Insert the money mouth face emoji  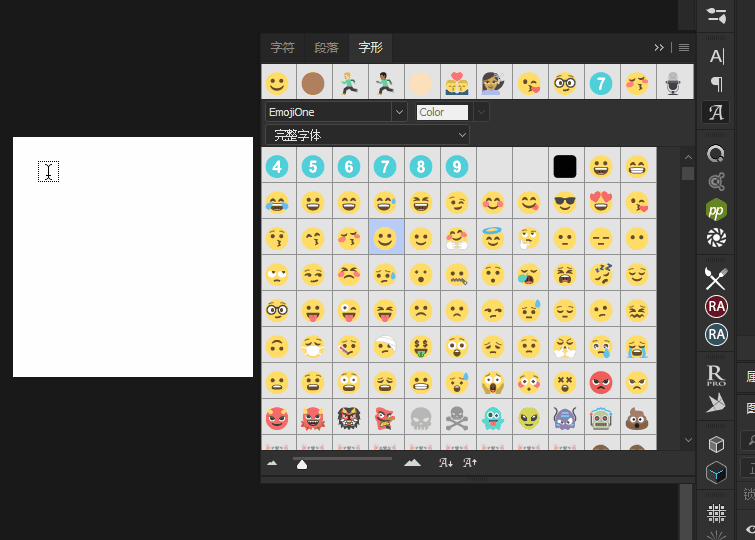(x=421, y=346)
